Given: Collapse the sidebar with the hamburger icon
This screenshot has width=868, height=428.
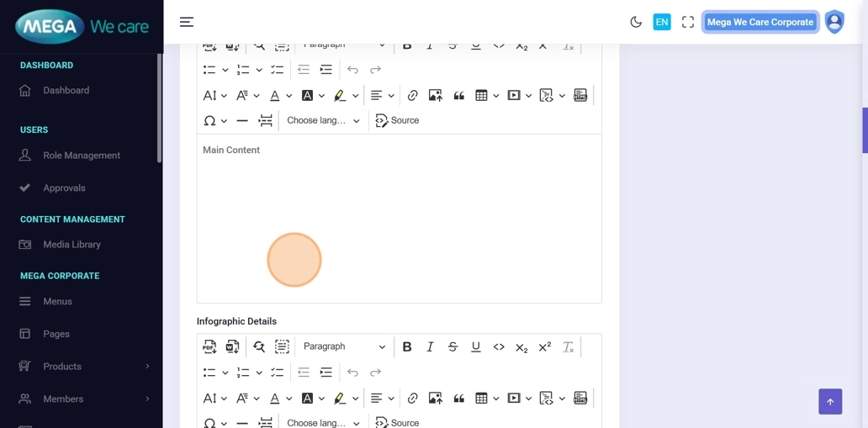Looking at the screenshot, I should click(x=187, y=22).
